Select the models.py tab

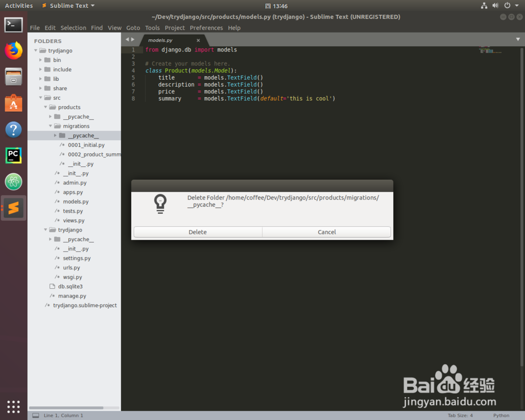(x=160, y=40)
